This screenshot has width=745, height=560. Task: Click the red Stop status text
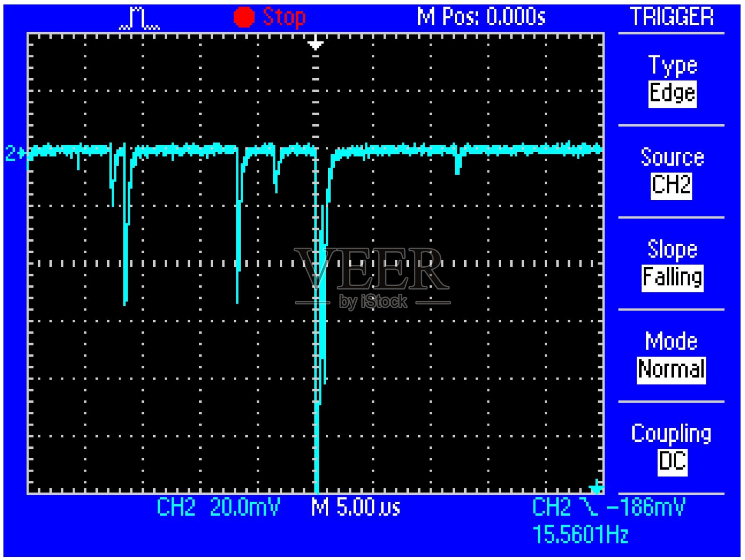point(284,18)
